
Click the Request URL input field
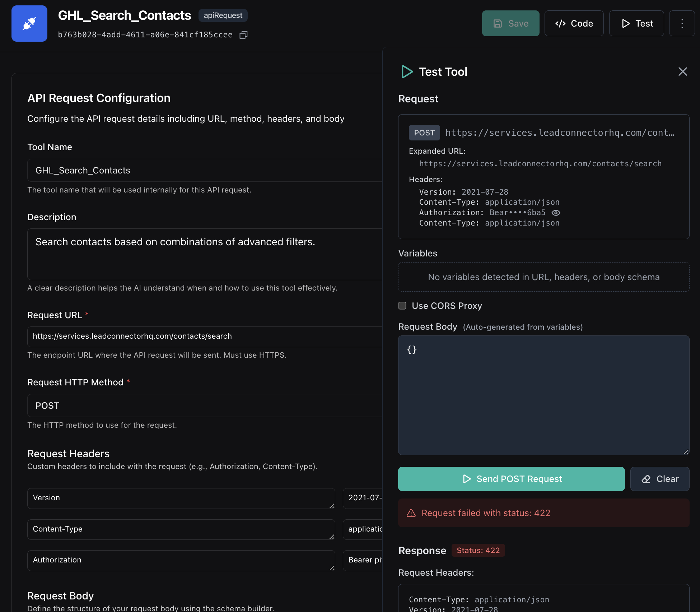pos(205,336)
